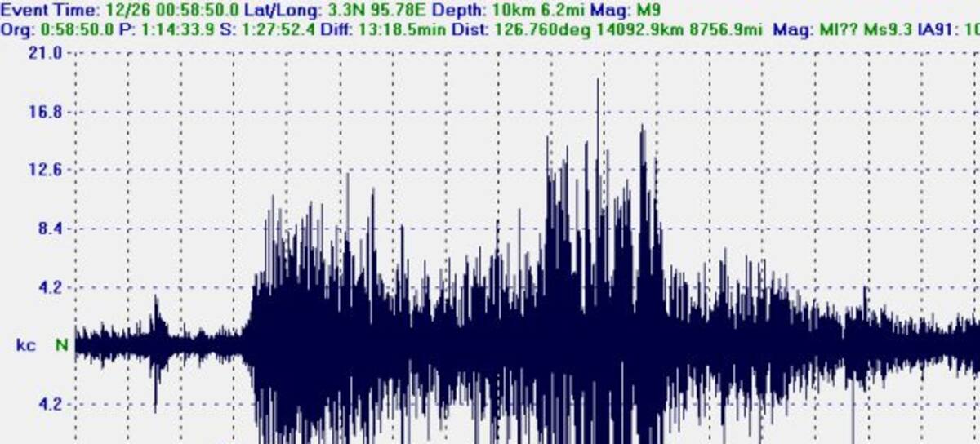Select the Lat/Long 3.3N 95.78E readout
Image resolution: width=980 pixels, height=444 pixels.
pos(375,11)
